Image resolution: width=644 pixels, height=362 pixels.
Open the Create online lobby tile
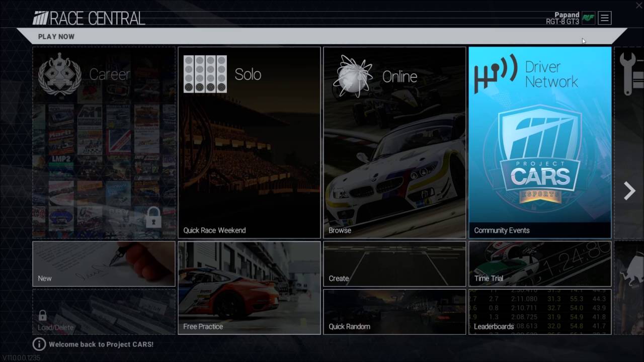[x=394, y=264]
